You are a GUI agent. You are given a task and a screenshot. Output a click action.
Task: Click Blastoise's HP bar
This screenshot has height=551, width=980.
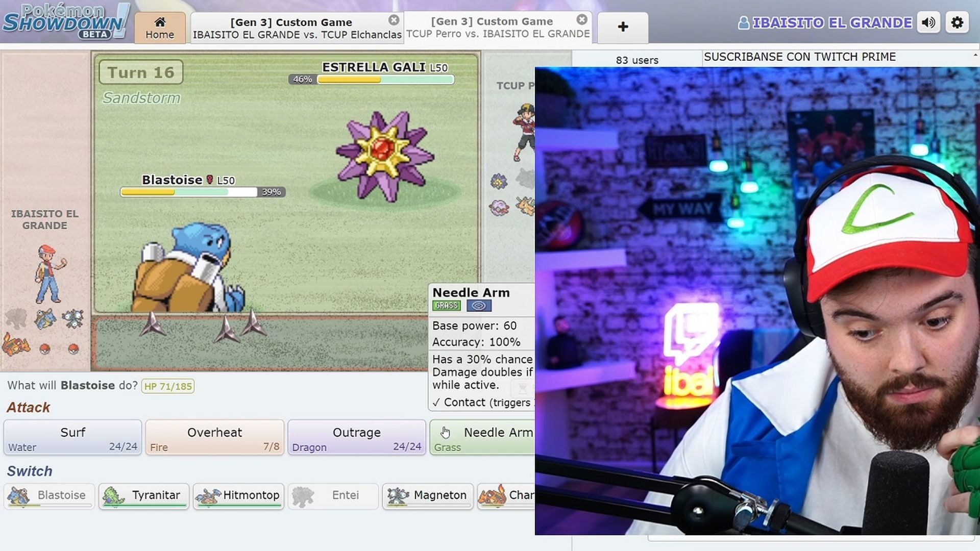[x=189, y=192]
